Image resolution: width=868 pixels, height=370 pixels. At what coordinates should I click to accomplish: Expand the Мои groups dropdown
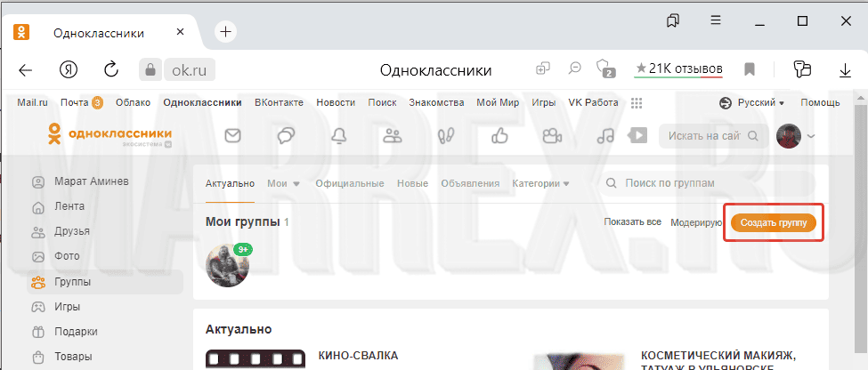283,183
